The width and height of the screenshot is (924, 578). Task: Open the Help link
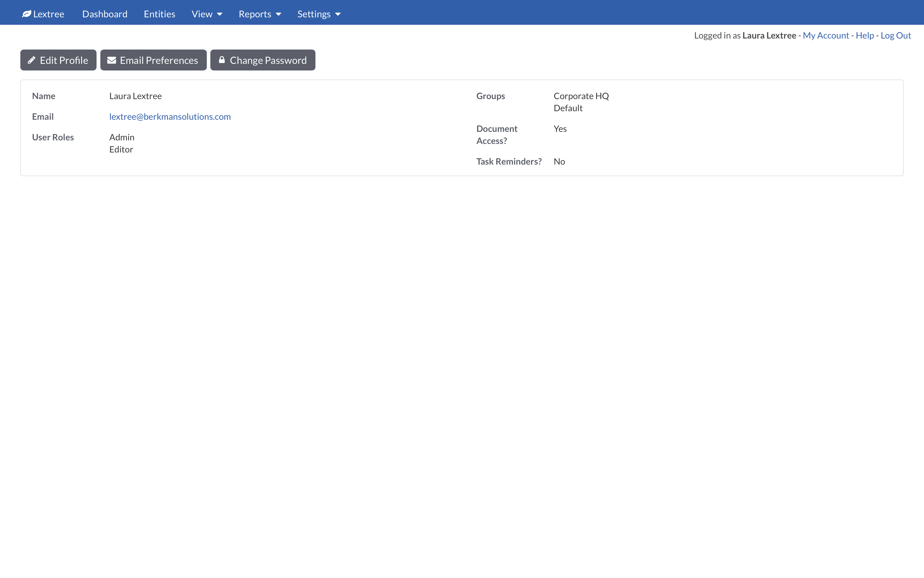865,36
